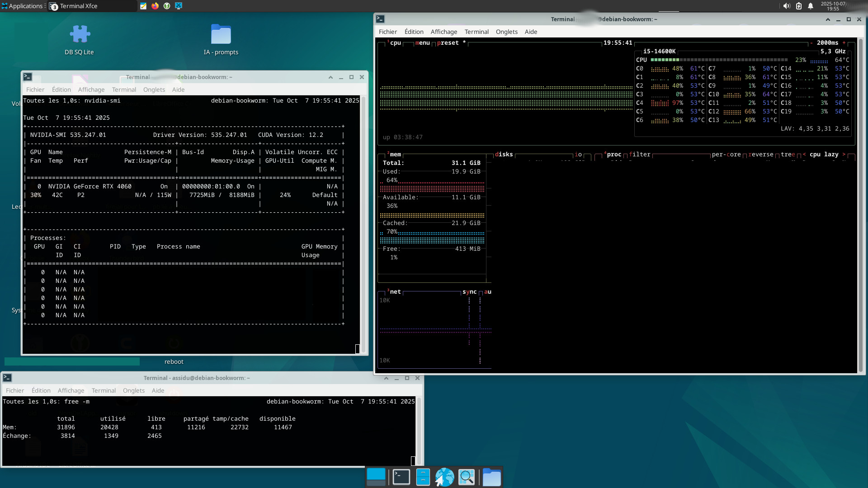Open the Applications menu
The width and height of the screenshot is (868, 488).
point(22,6)
